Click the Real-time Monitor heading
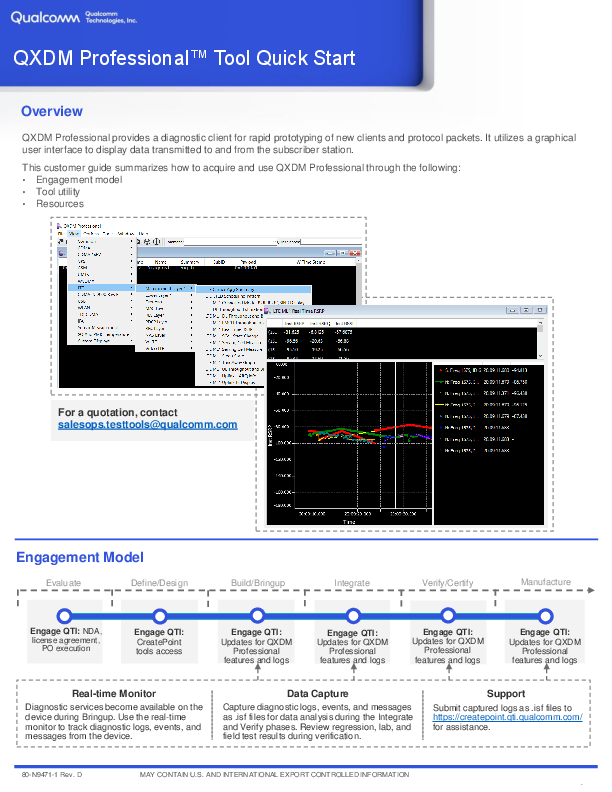The image size is (612, 792). point(114,694)
